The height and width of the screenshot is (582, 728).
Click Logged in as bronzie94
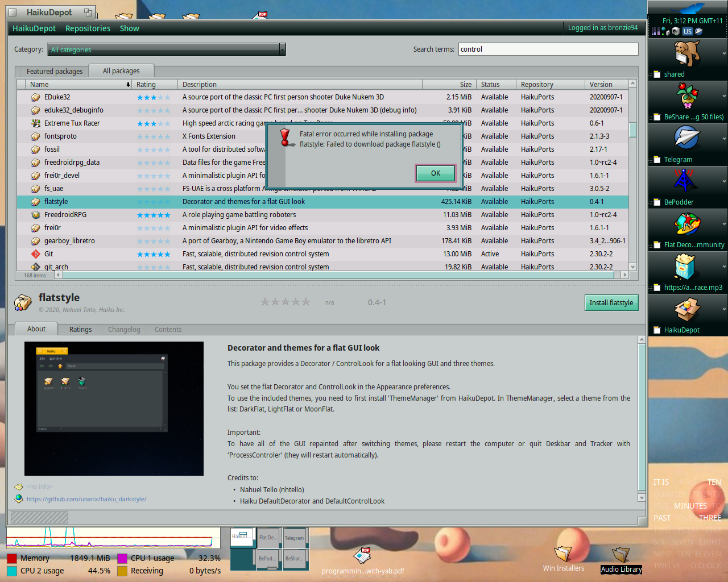(603, 28)
